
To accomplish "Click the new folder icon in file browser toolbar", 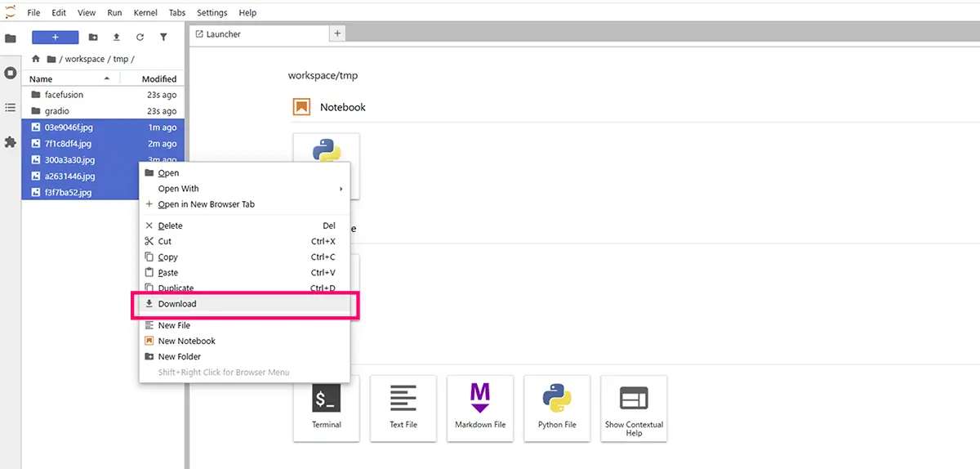I will 93,38.
